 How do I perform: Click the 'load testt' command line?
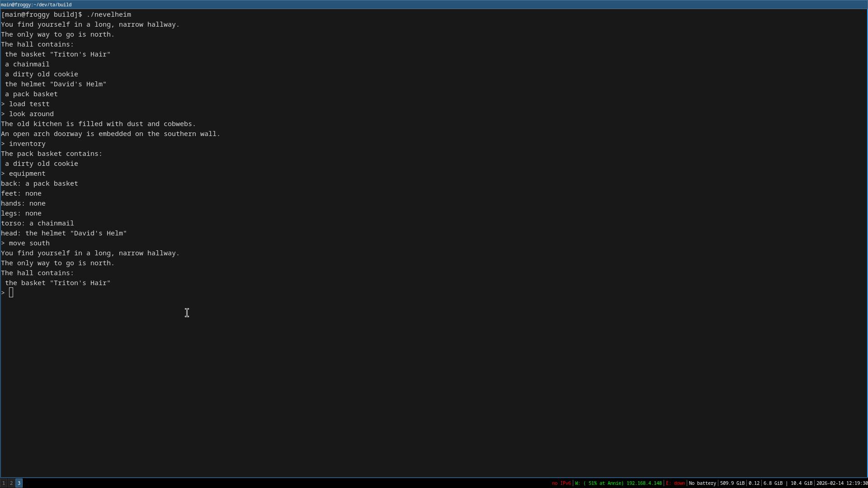point(29,104)
